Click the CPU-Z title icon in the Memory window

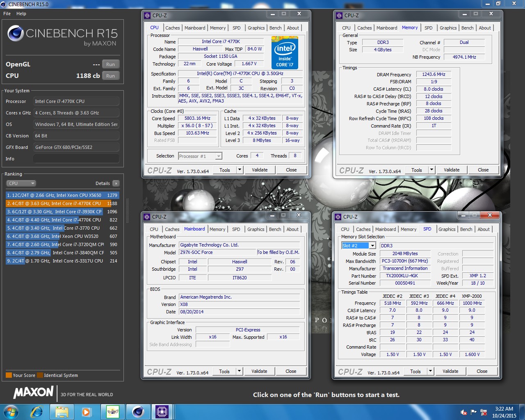point(339,15)
